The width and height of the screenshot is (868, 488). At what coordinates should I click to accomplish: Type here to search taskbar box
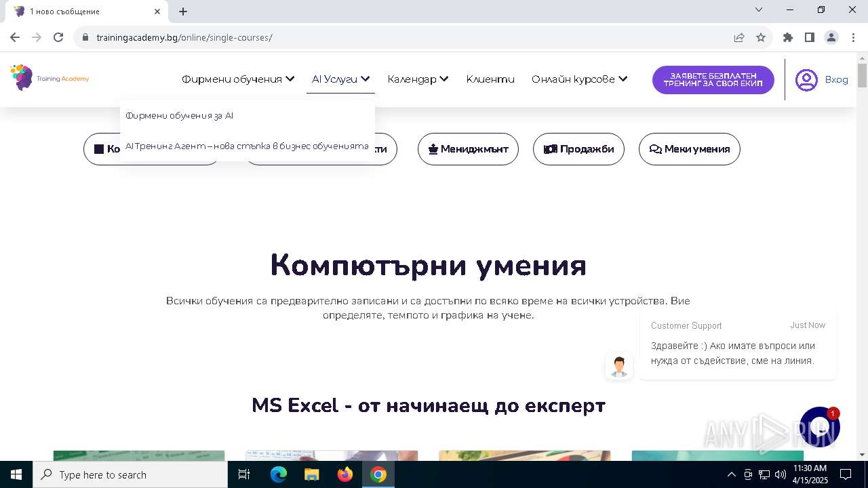point(130,474)
